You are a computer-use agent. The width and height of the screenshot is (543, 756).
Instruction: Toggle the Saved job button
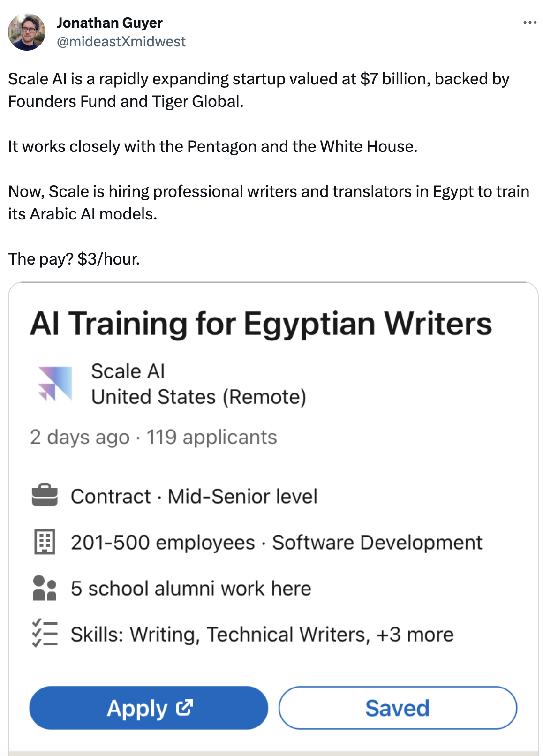coord(398,708)
